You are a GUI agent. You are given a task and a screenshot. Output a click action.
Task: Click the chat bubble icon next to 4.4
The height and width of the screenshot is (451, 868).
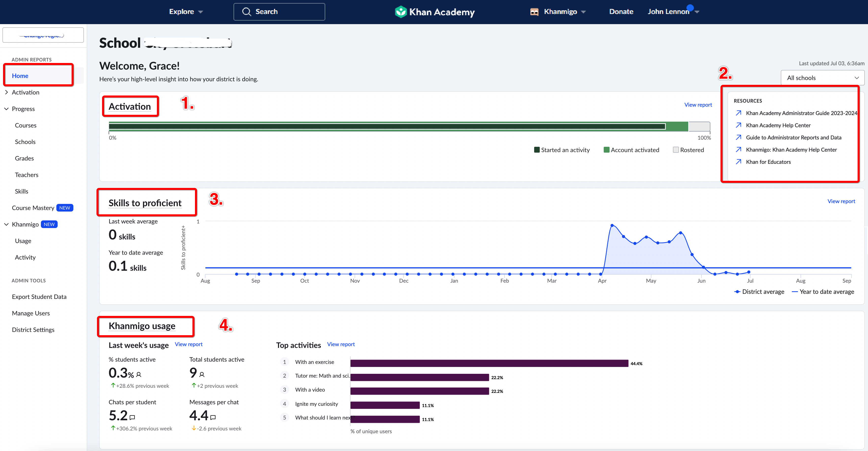[213, 417]
